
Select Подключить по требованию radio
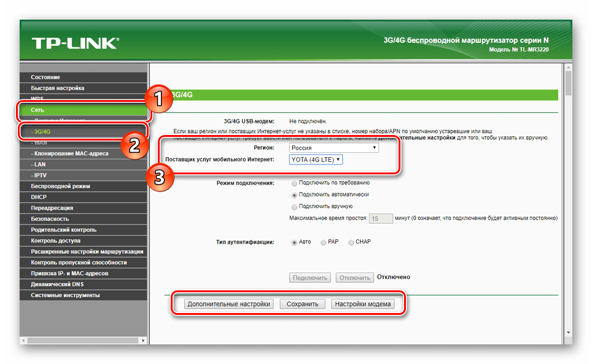click(x=294, y=184)
